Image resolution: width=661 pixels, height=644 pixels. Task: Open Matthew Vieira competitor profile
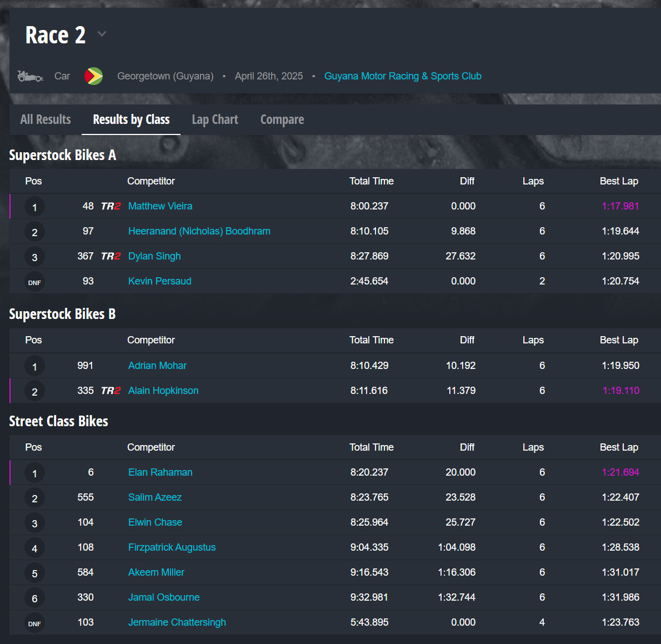point(160,206)
